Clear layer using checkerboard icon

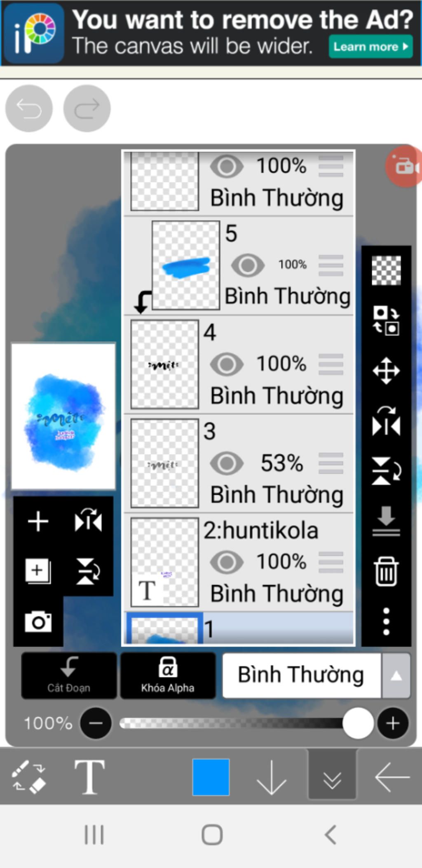click(386, 270)
